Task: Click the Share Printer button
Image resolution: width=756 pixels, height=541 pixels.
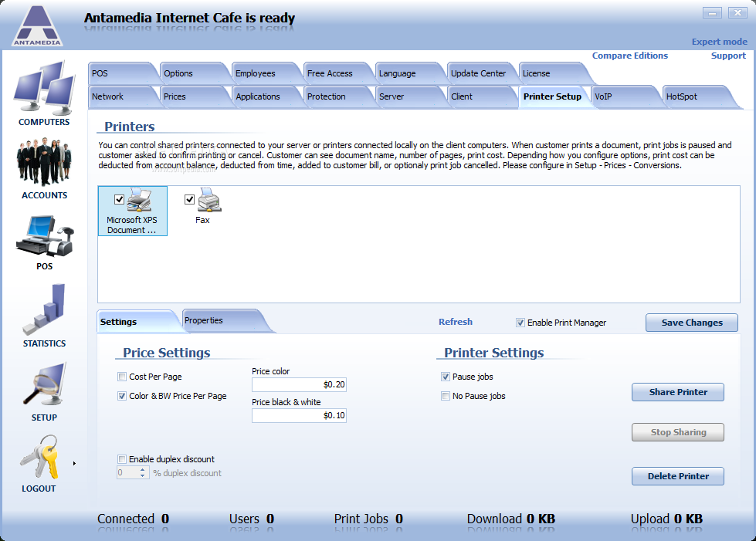Action: point(678,392)
